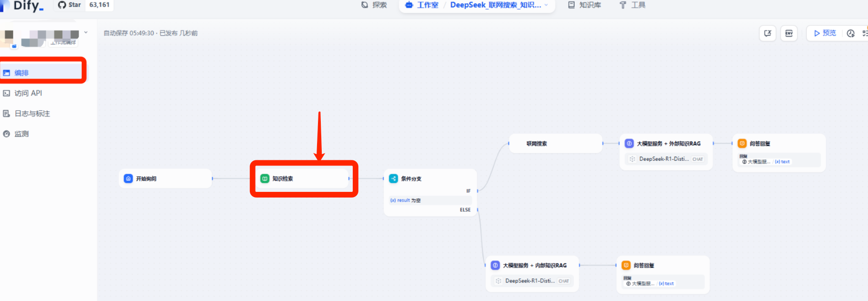Click DeepSeek-R1 model in 内部知识RAG node
This screenshot has height=301, width=868.
click(x=530, y=281)
